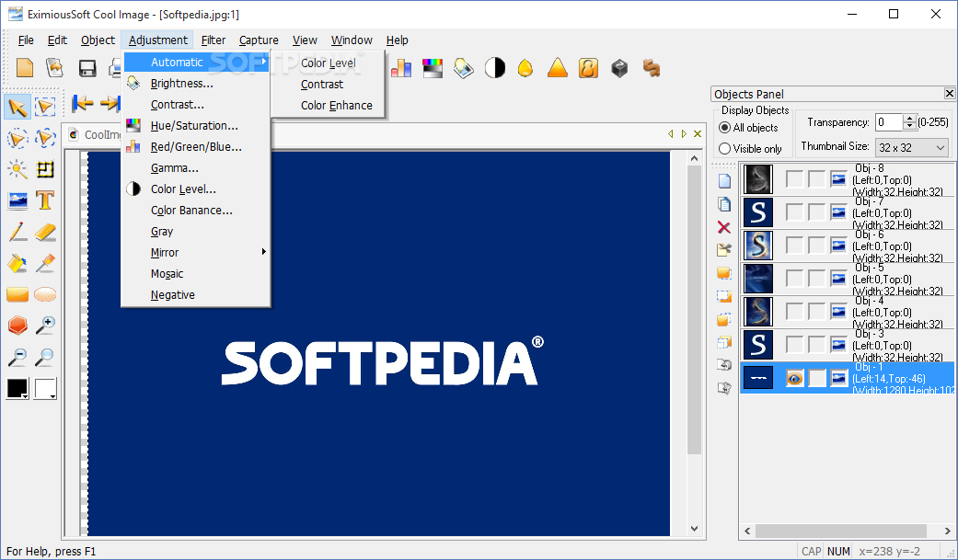Click the Save floppy disk icon
This screenshot has height=560, width=958.
point(87,68)
